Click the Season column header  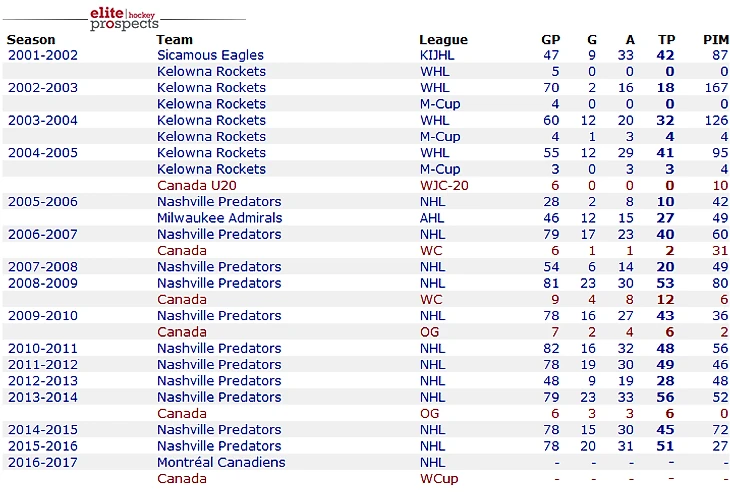(31, 40)
